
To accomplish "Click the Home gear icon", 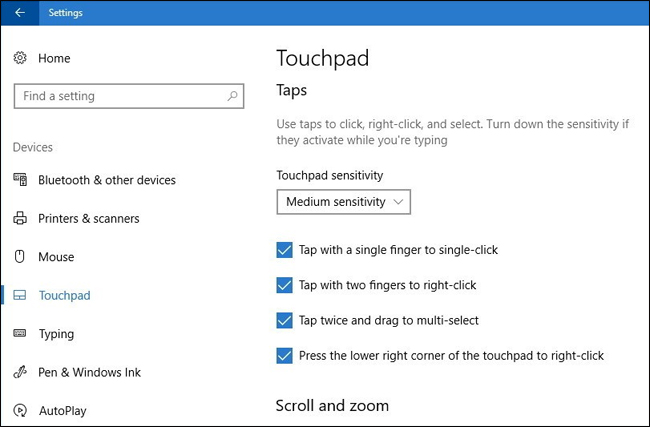I will [x=20, y=58].
